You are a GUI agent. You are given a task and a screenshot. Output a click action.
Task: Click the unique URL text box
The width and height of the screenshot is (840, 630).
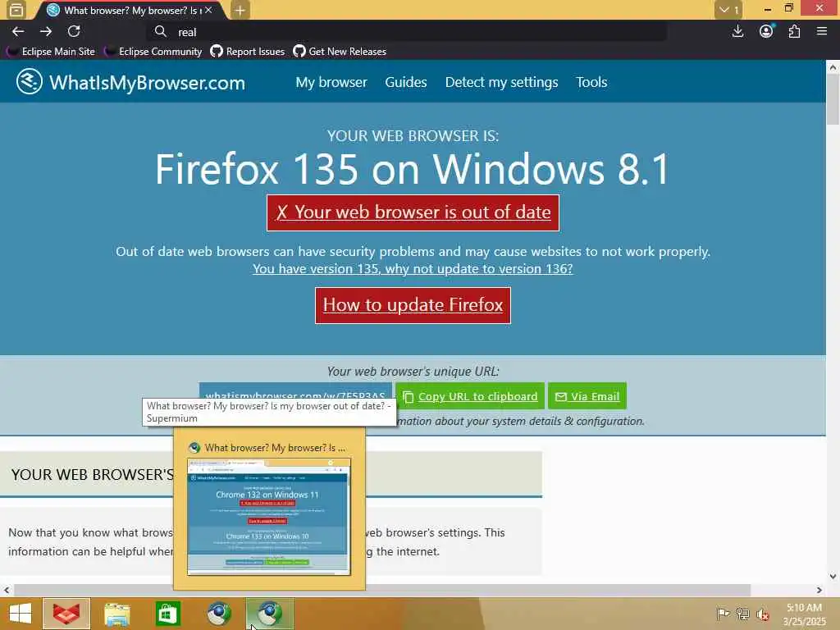(x=295, y=390)
